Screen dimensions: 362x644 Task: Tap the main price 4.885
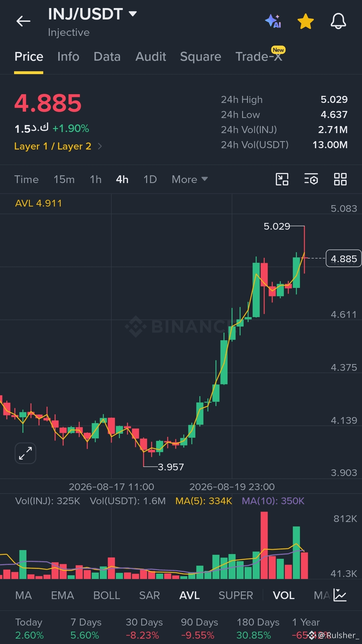coord(48,103)
